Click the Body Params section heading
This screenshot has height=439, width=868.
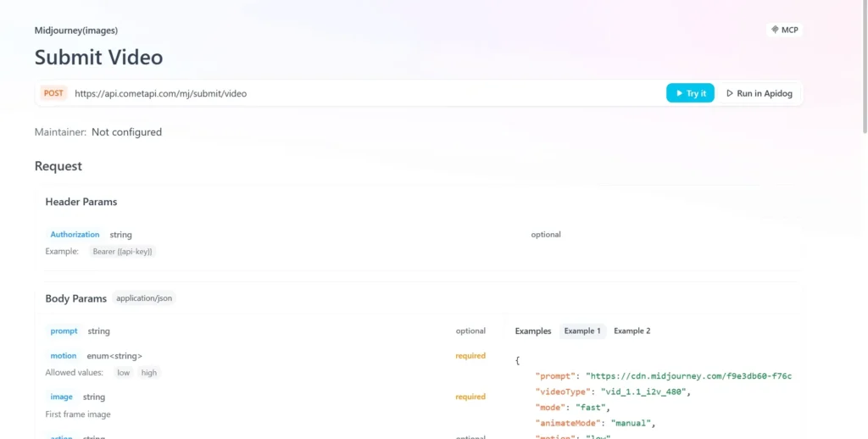[76, 298]
